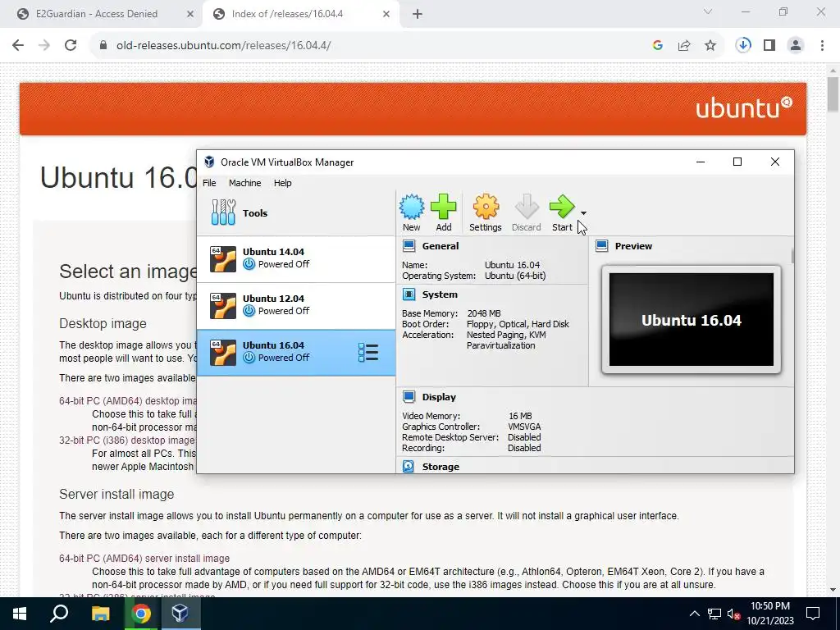Click the VirtualBox details pane scrollbar
This screenshot has height=630, width=840.
pyautogui.click(x=792, y=256)
